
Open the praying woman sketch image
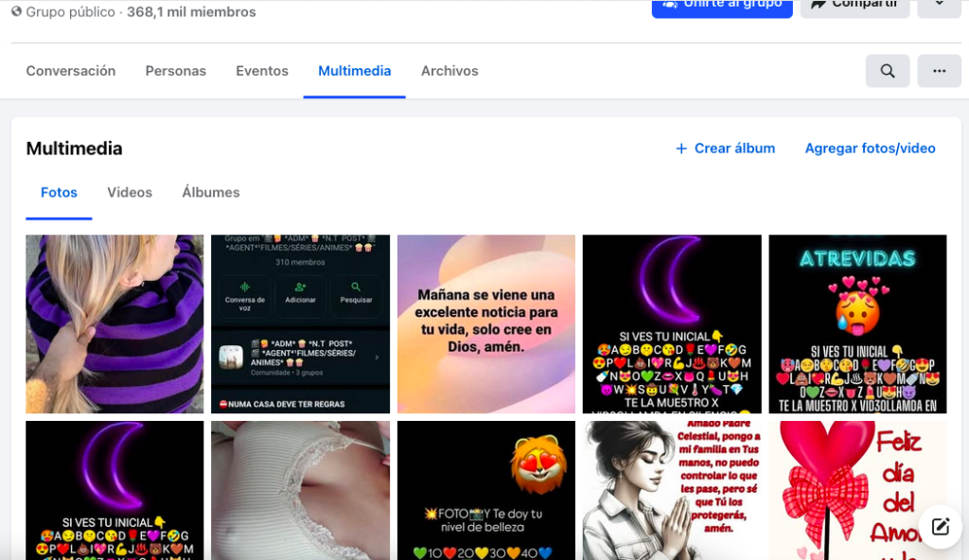(x=672, y=490)
